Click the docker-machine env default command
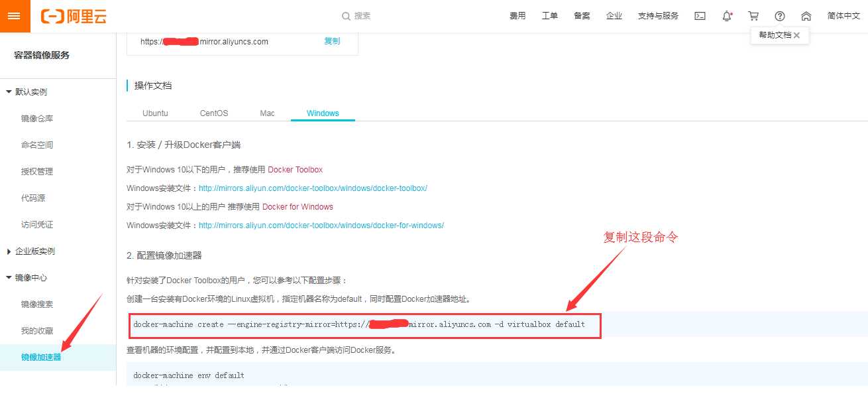Viewport: 868px width, 394px height. [x=189, y=375]
